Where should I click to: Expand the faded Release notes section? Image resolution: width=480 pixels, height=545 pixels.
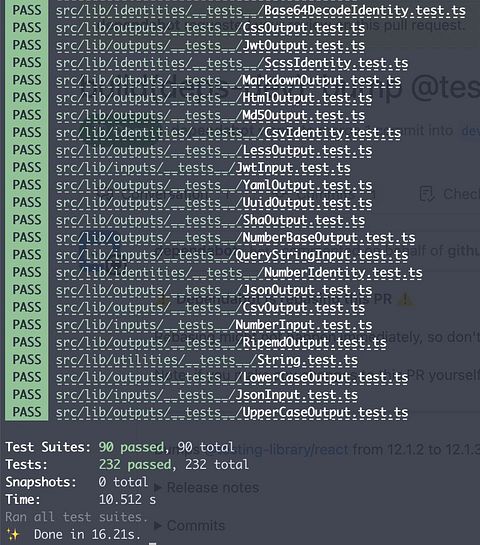coord(207,487)
